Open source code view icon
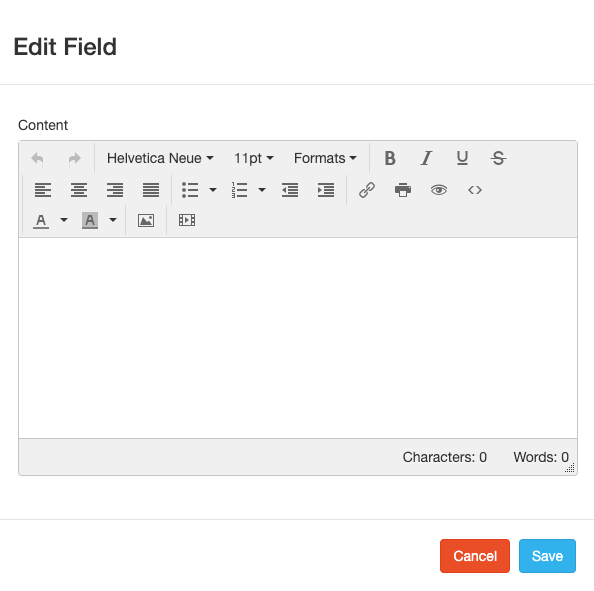This screenshot has height=591, width=594. tap(475, 190)
